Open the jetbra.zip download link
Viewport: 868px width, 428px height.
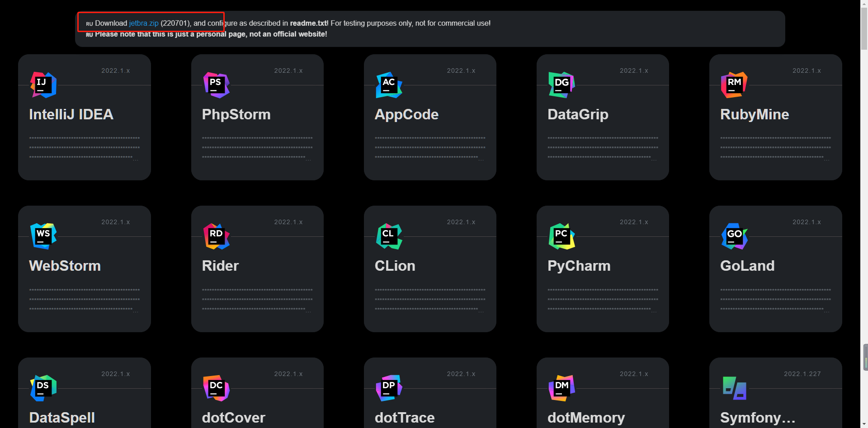coord(144,23)
